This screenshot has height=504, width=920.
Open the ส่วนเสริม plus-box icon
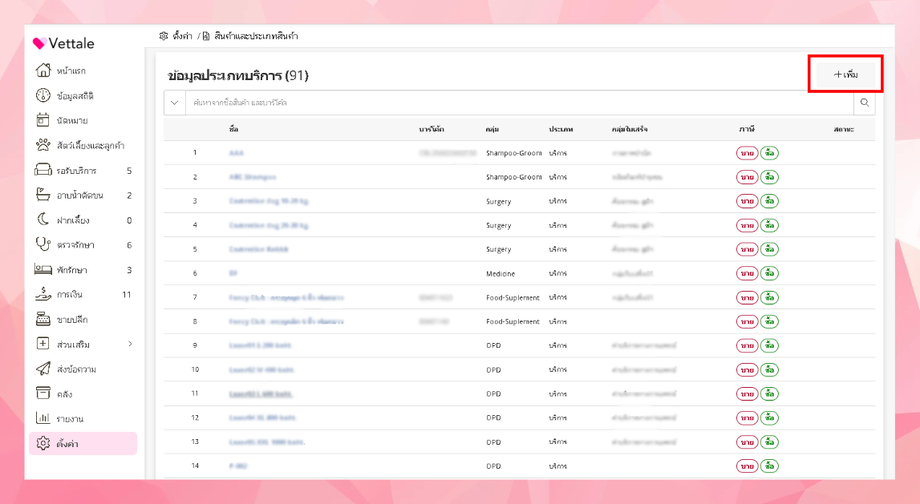[43, 344]
